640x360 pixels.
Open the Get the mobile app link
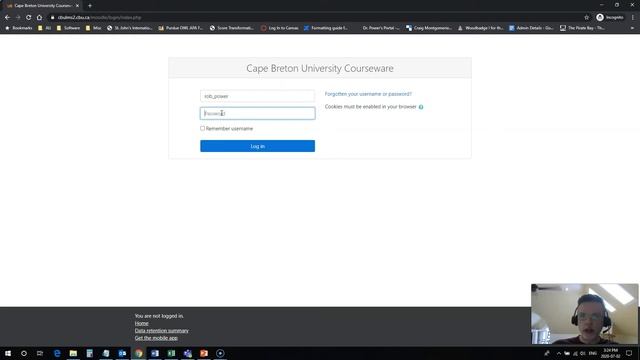tap(156, 338)
